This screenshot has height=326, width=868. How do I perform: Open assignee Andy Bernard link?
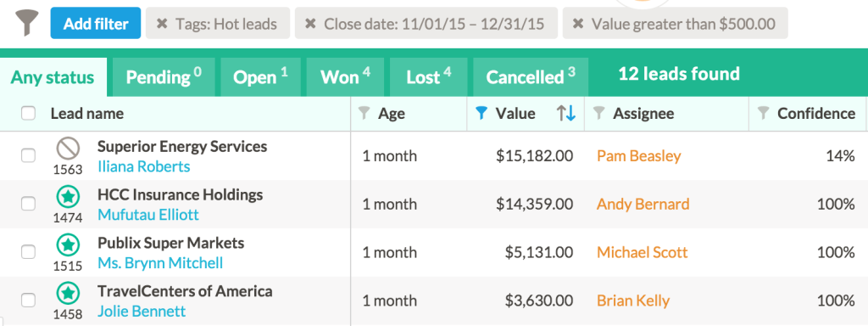643,204
